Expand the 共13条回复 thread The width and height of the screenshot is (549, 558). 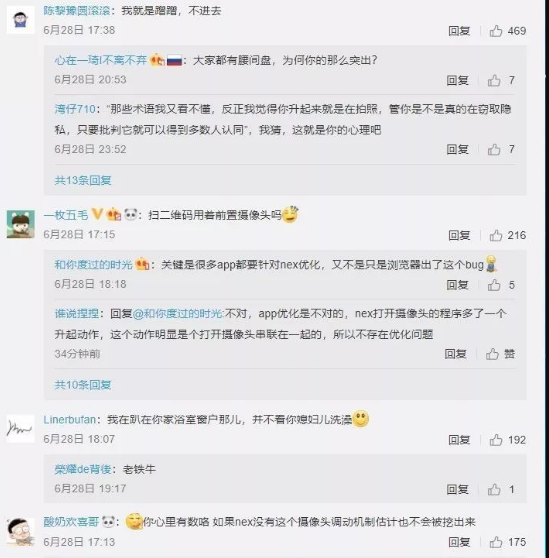coord(83,180)
